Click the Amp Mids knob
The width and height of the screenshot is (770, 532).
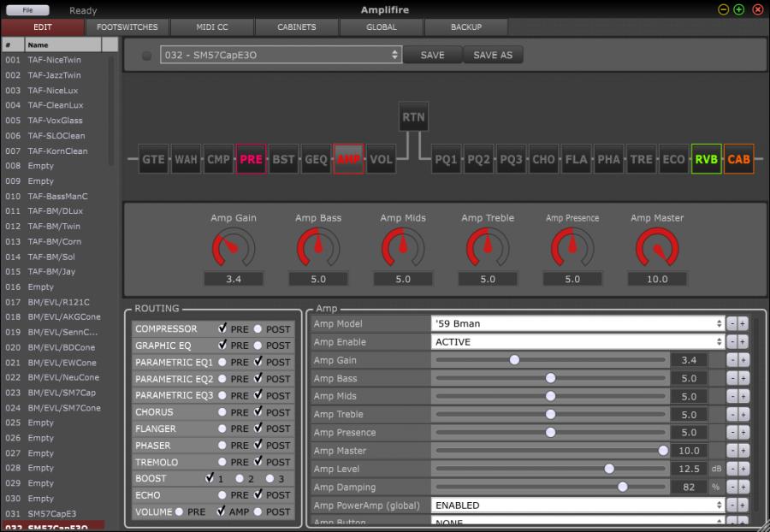[403, 247]
